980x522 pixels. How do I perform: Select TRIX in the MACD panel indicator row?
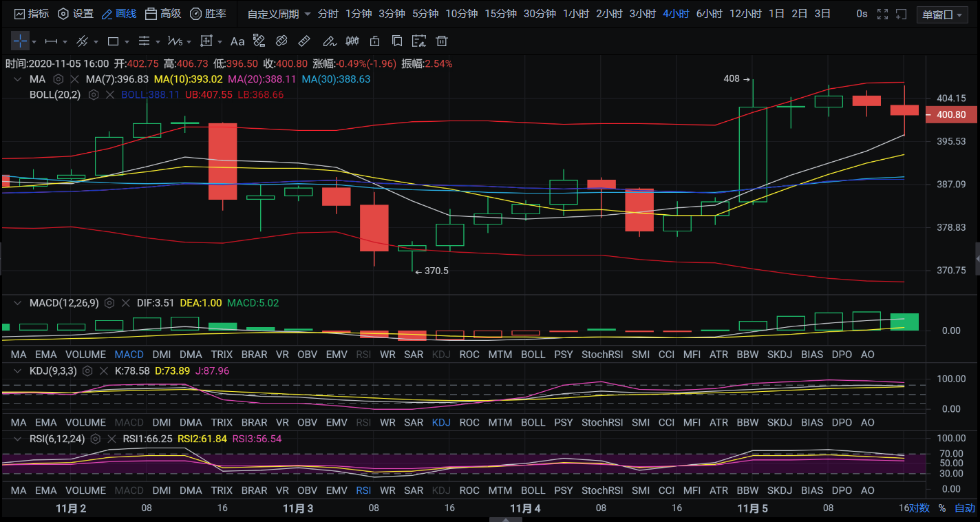(x=222, y=355)
